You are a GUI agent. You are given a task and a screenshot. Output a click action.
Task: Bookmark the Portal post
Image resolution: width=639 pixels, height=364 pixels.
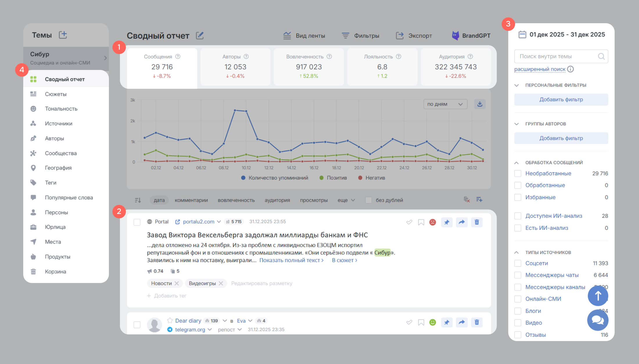pyautogui.click(x=421, y=222)
